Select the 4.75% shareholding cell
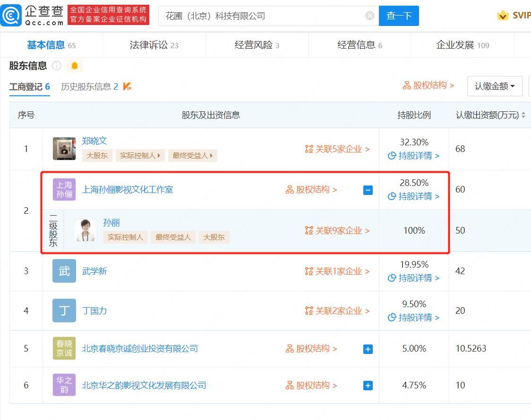Screen dimensions: 531x420 tap(414, 385)
